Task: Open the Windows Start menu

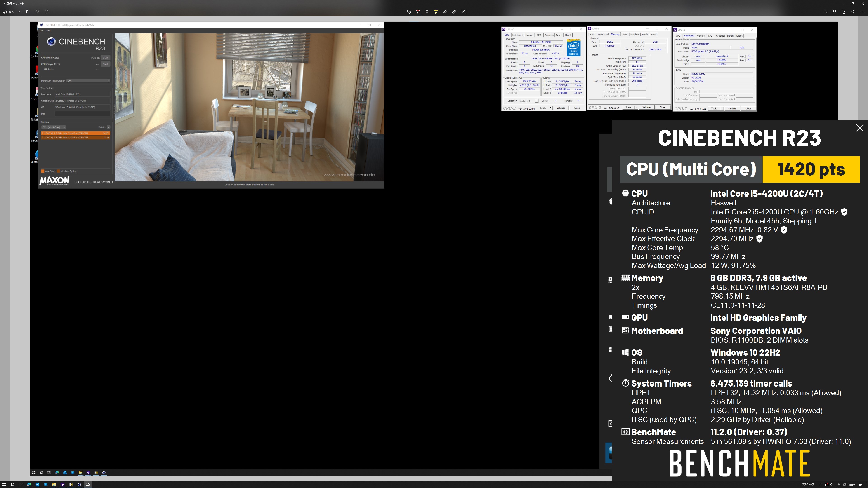Action: tap(4, 485)
